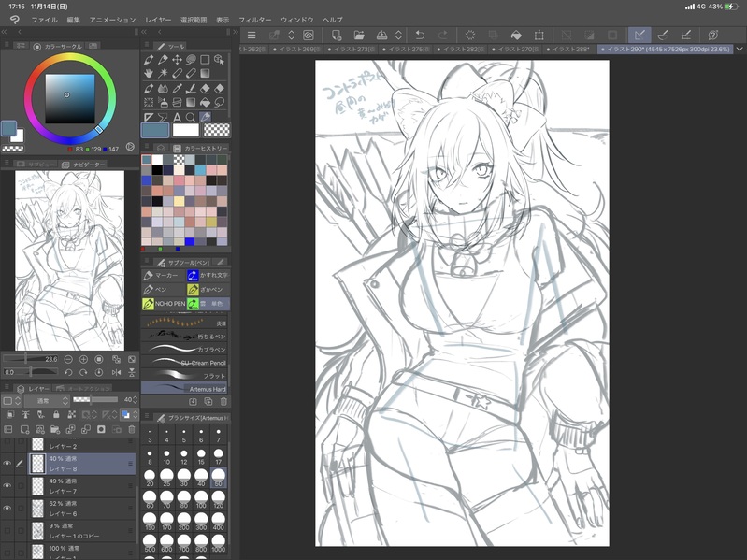The width and height of the screenshot is (747, 560).
Task: Select the マーカー sub tool group
Action: tap(163, 275)
